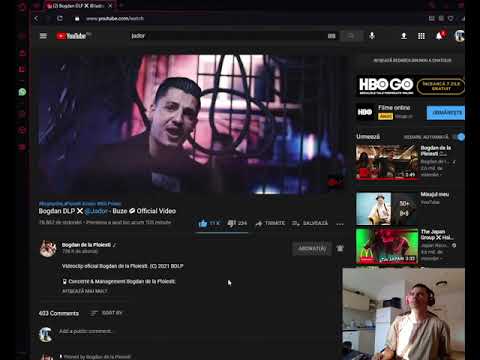Open WhatsApp from the browser sidebar
Screen dimensions: 480x360
click(22, 92)
